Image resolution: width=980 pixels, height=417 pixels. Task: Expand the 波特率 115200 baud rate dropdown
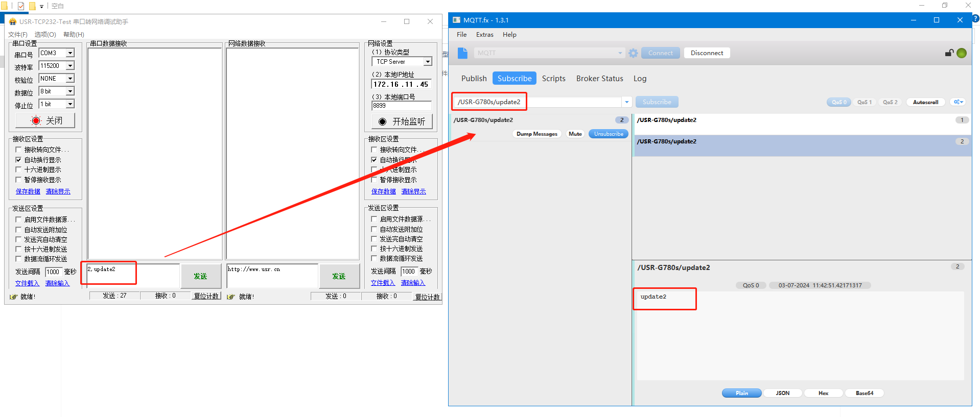pos(71,66)
